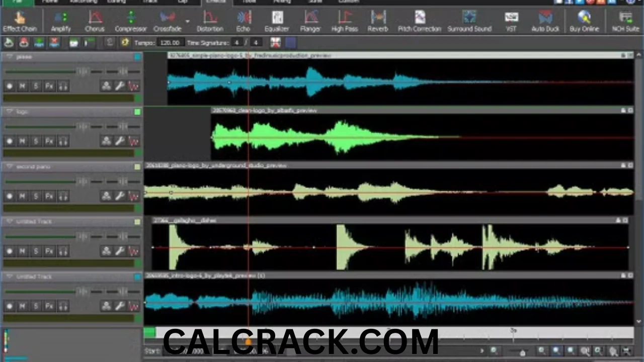Apply the Amplify effect
This screenshot has width=644, height=362.
pyautogui.click(x=61, y=22)
